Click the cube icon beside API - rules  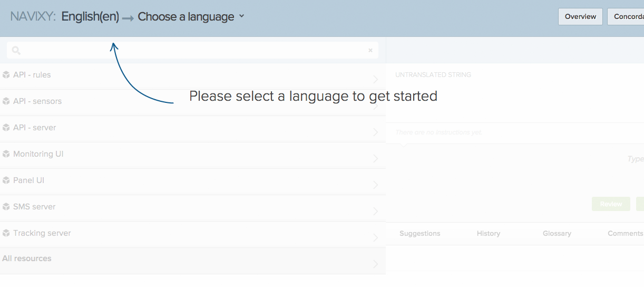(6, 75)
